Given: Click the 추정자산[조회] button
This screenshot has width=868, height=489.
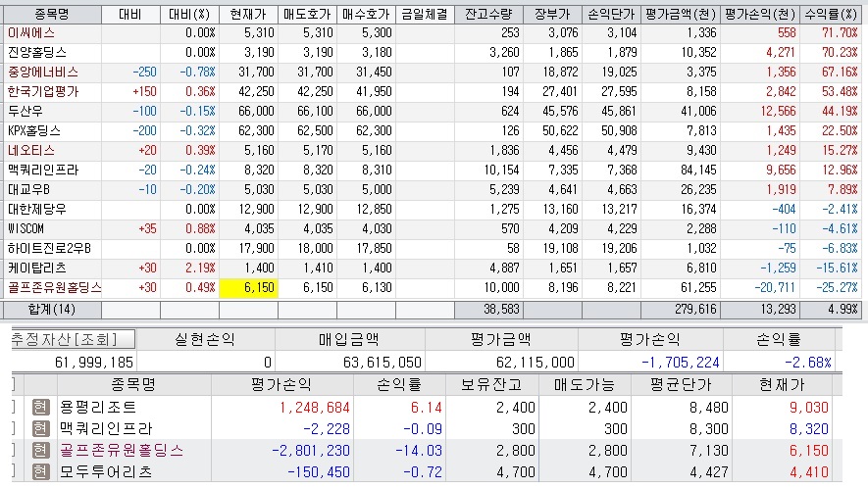Looking at the screenshot, I should click(x=73, y=339).
